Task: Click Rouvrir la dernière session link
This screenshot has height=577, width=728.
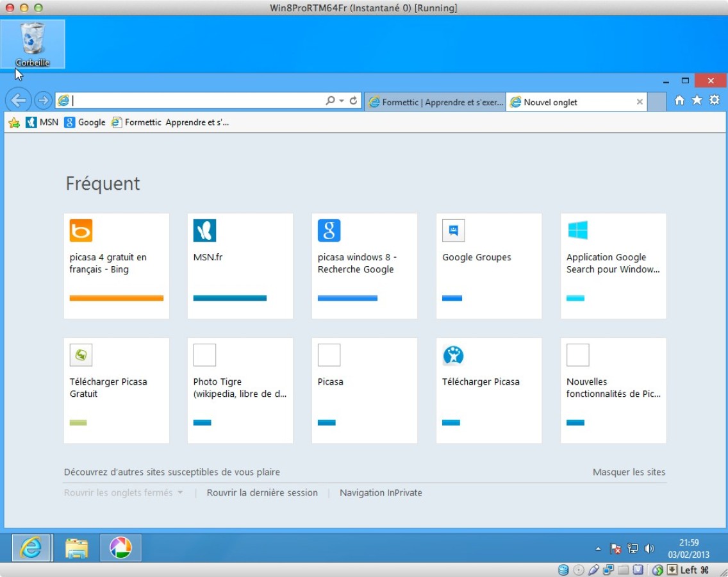Action: tap(262, 493)
